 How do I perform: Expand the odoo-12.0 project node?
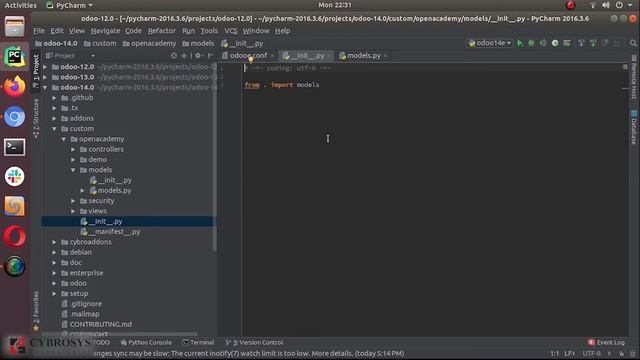(x=45, y=67)
